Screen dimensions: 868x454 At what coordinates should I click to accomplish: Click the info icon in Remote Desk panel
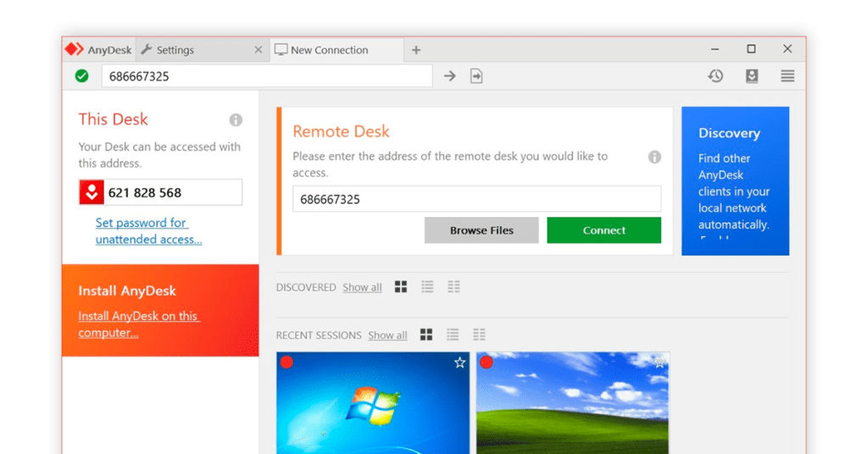(654, 157)
